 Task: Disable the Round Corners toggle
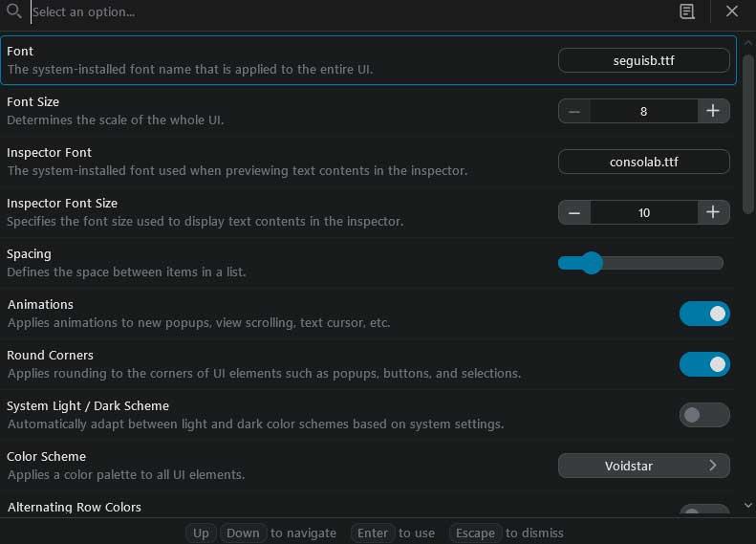(x=704, y=364)
